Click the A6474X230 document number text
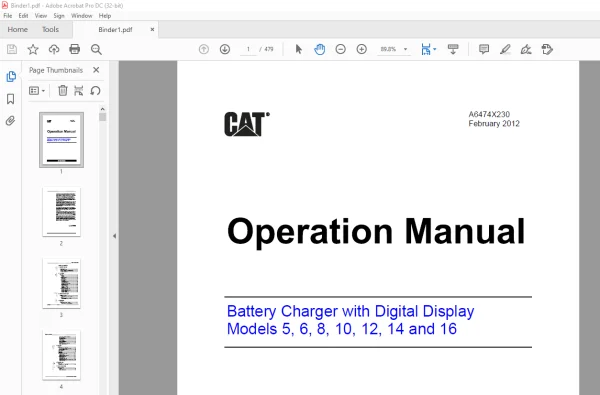 click(x=489, y=114)
